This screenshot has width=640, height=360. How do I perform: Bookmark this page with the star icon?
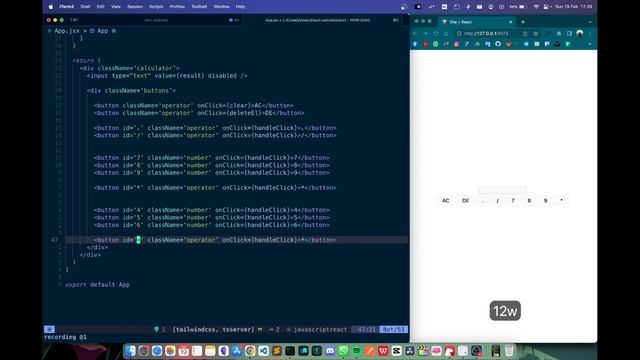point(536,33)
